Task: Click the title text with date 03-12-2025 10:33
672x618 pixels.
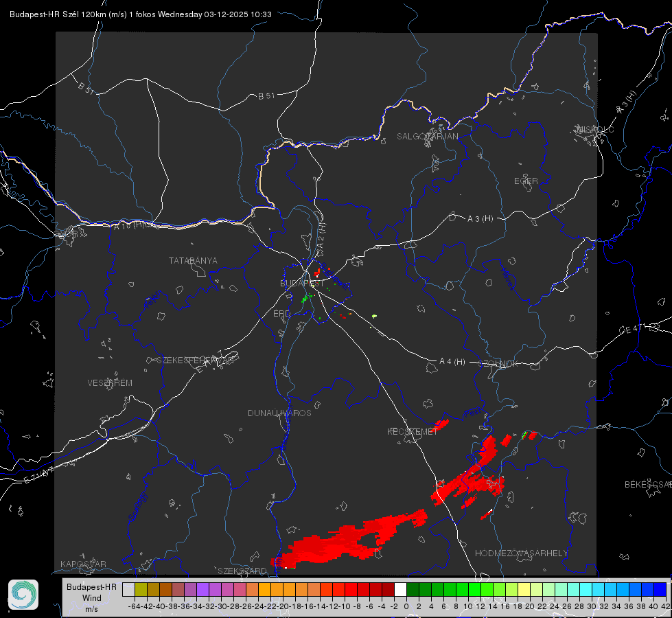Action: click(141, 14)
